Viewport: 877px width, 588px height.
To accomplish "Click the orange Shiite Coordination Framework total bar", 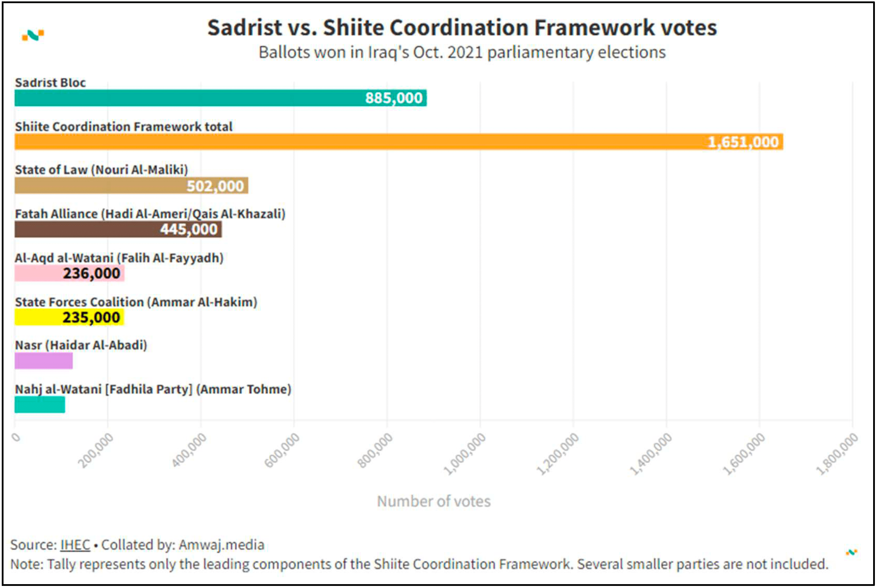I will click(x=338, y=142).
